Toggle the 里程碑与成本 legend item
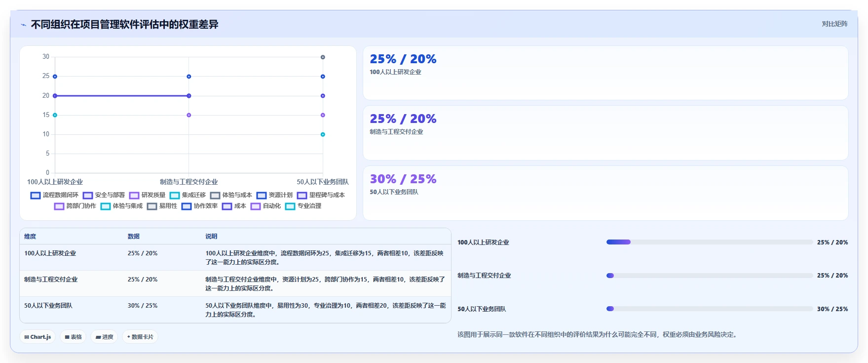Viewport: 868px width, 363px height. 321,195
